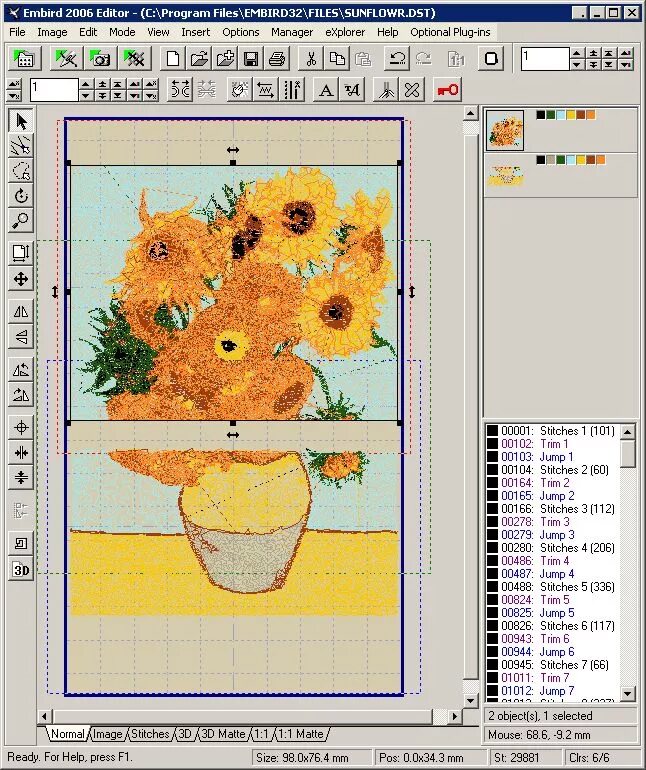Click the green swatch of first object

[551, 115]
